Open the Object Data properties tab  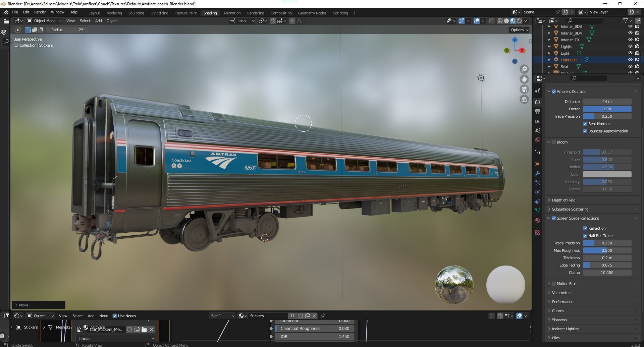538,211
